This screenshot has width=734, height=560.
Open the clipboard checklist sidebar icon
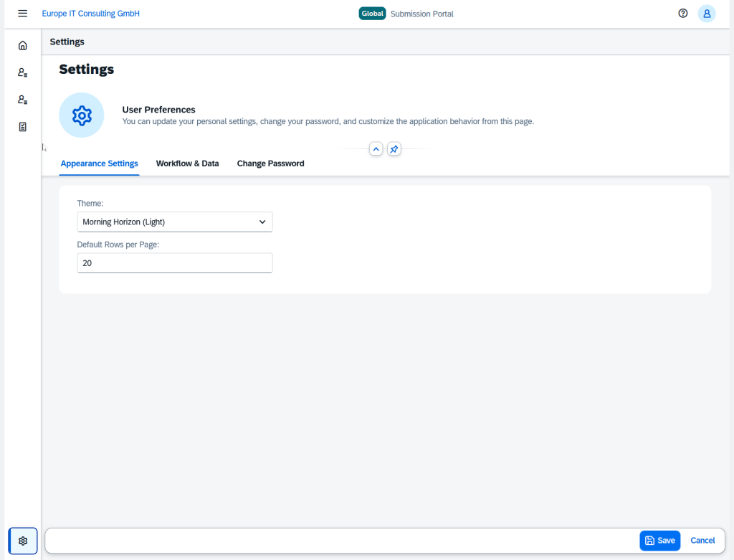click(x=23, y=127)
